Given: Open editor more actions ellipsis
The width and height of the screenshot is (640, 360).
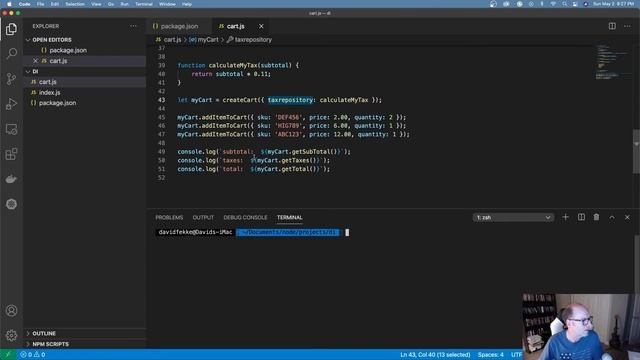Looking at the screenshot, I should click(627, 26).
